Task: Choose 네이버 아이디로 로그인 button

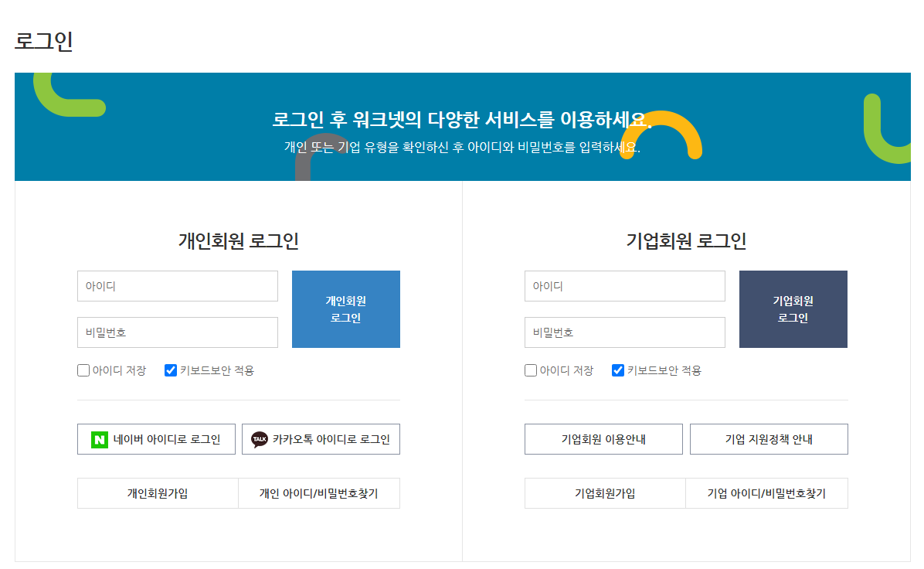Action: [156, 439]
